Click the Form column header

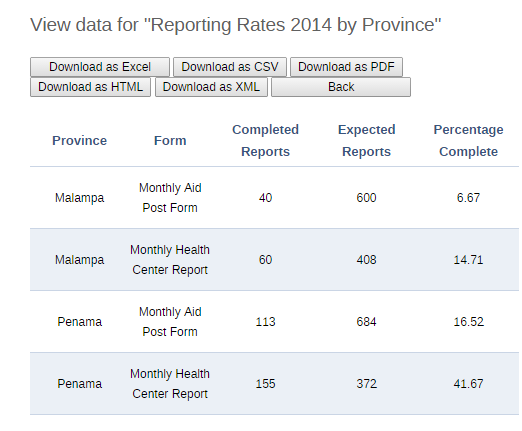tap(170, 141)
